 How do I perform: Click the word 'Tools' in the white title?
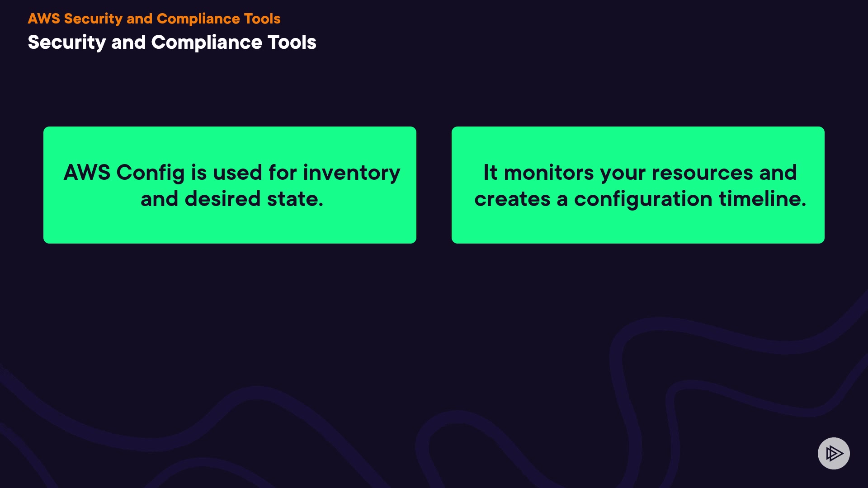(292, 42)
